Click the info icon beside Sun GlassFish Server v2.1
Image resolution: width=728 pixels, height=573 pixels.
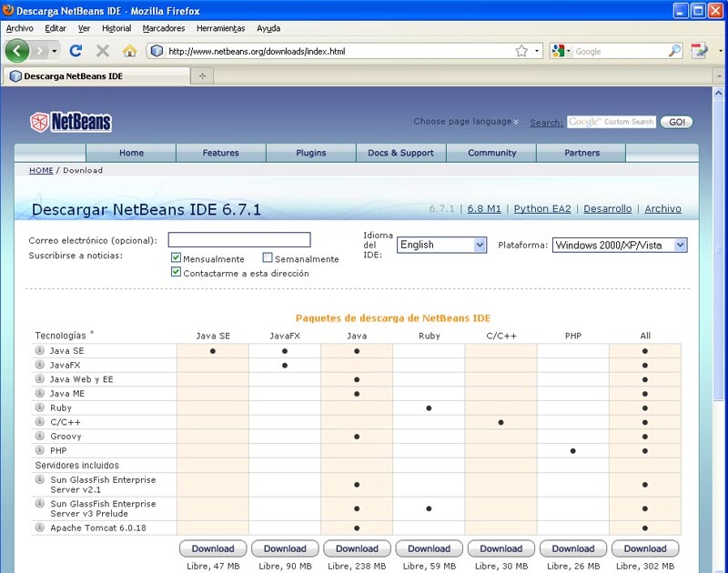pyautogui.click(x=40, y=479)
